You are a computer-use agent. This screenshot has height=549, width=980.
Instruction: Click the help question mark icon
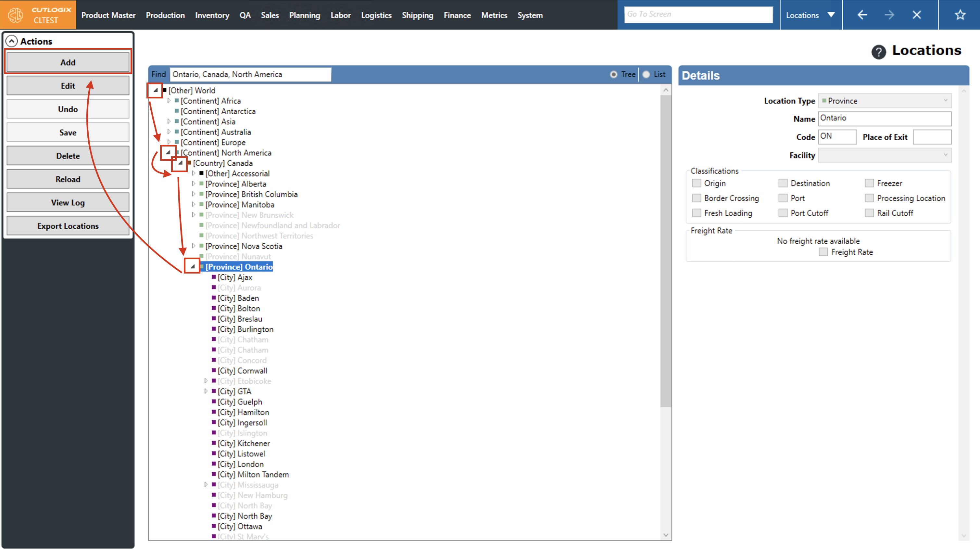pos(878,52)
